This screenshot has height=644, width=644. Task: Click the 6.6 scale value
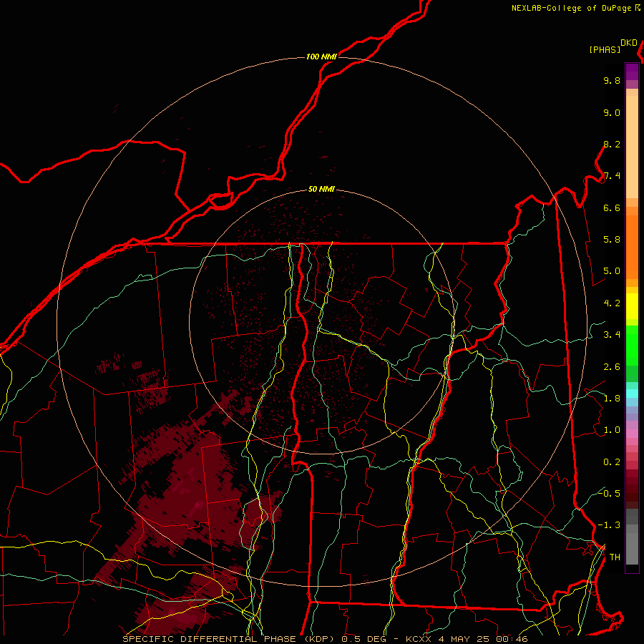coord(612,208)
